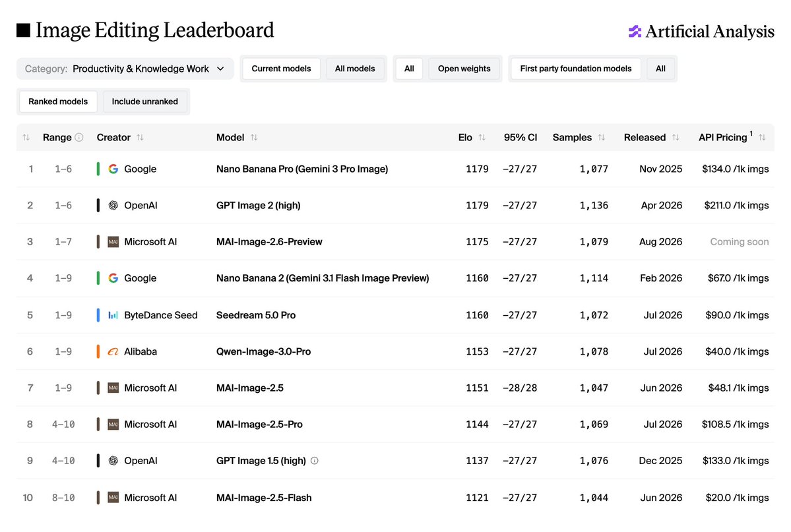Click OpenAI logo in GPT Image 2 row
The height and width of the screenshot is (532, 791).
point(113,205)
